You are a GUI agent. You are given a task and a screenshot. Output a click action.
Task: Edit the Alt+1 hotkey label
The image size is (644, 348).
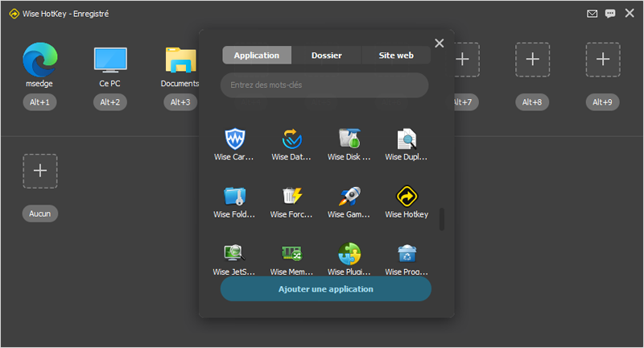point(39,102)
